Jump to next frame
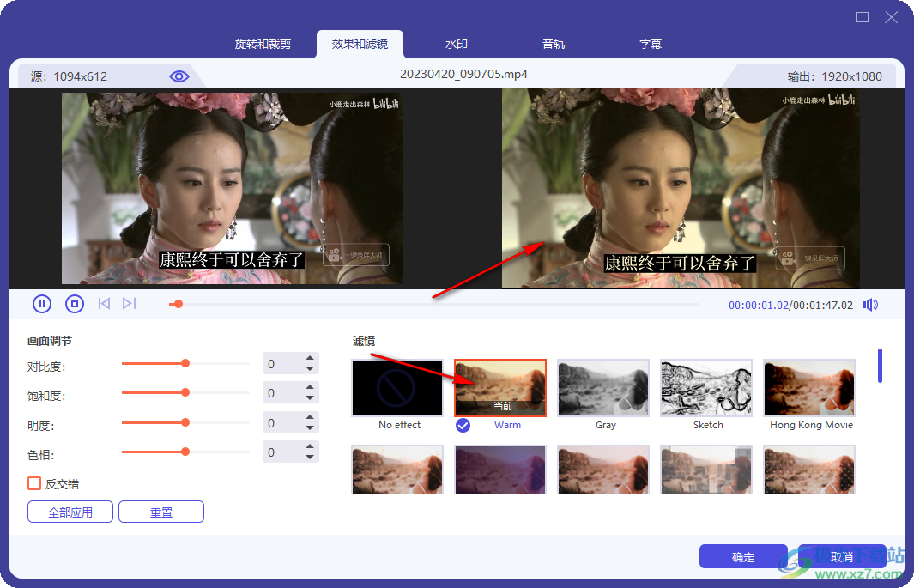Screen dimensions: 914x588 tap(129, 304)
